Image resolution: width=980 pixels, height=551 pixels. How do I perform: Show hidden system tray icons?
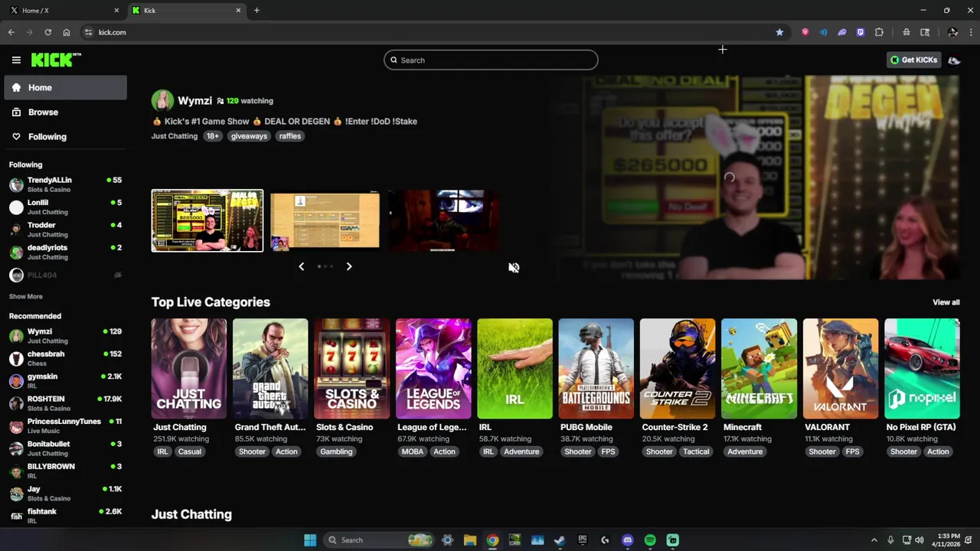pyautogui.click(x=874, y=540)
